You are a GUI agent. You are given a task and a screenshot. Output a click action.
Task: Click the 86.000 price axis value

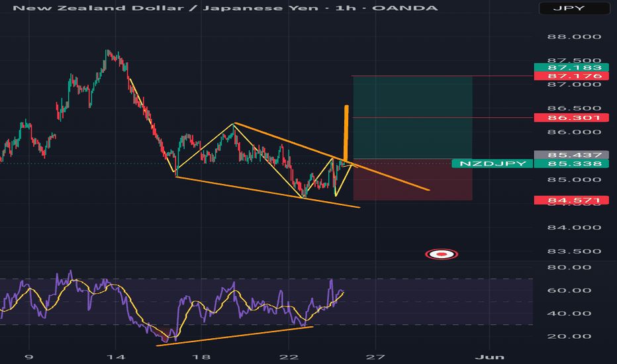574,132
